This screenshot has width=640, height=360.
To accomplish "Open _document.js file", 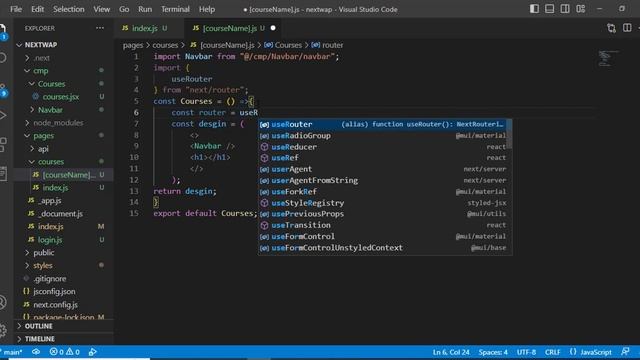I will click(x=60, y=213).
